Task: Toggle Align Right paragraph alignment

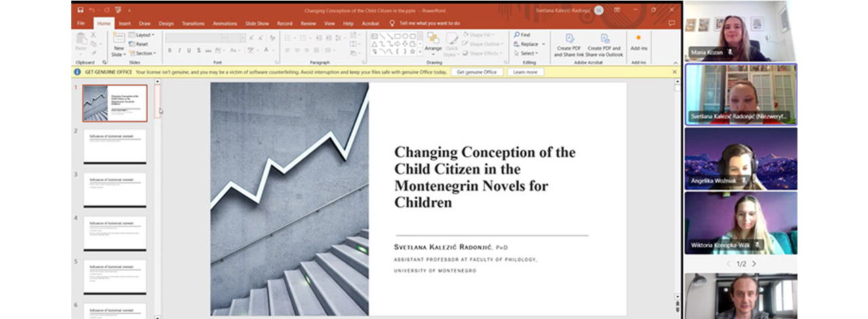Action: (307, 50)
